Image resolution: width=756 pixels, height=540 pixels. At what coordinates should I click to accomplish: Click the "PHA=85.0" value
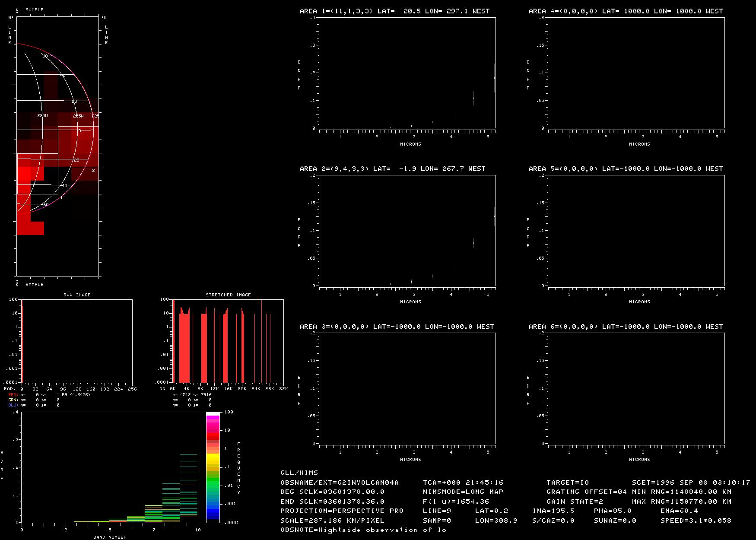tap(613, 511)
